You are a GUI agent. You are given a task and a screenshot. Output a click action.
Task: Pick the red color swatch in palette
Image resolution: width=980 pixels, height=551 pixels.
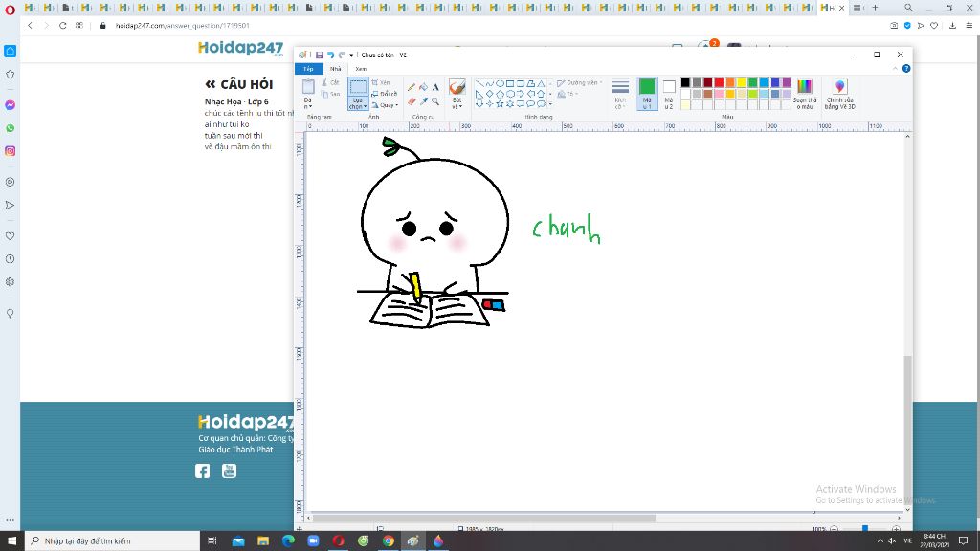[719, 83]
